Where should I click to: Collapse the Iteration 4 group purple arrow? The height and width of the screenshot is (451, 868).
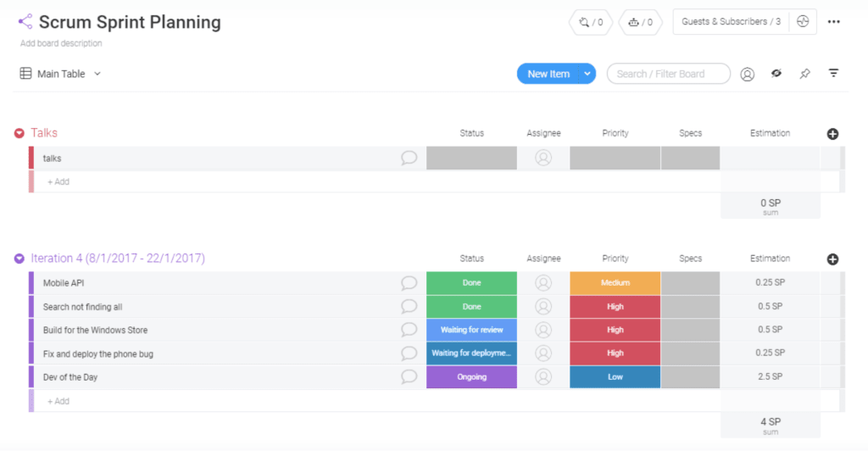coord(19,259)
